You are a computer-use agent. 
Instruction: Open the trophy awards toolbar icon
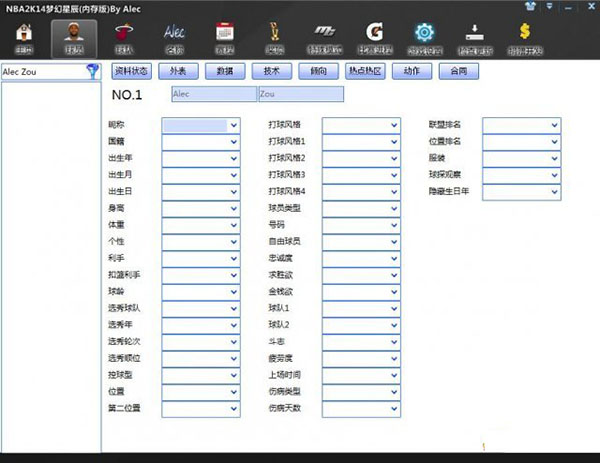tap(274, 37)
